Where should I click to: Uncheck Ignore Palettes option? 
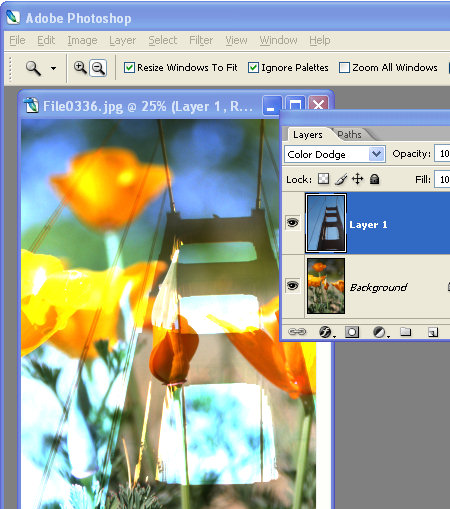click(x=253, y=68)
